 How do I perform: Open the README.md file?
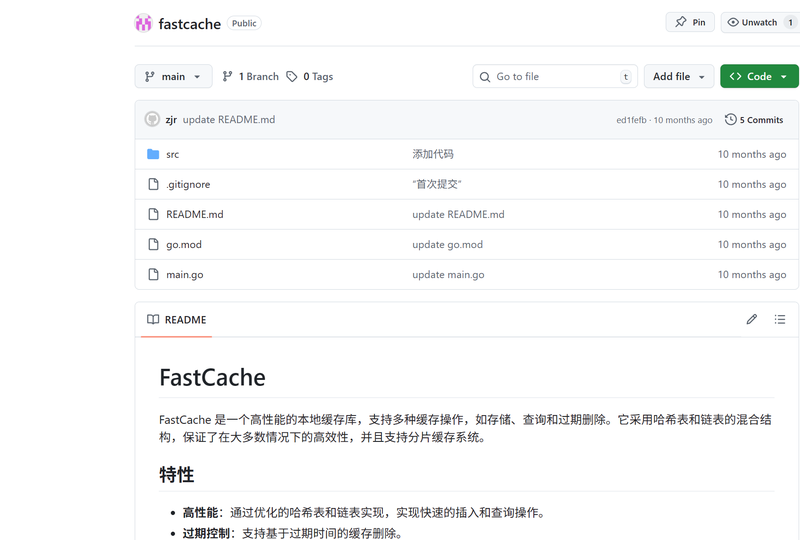click(194, 214)
